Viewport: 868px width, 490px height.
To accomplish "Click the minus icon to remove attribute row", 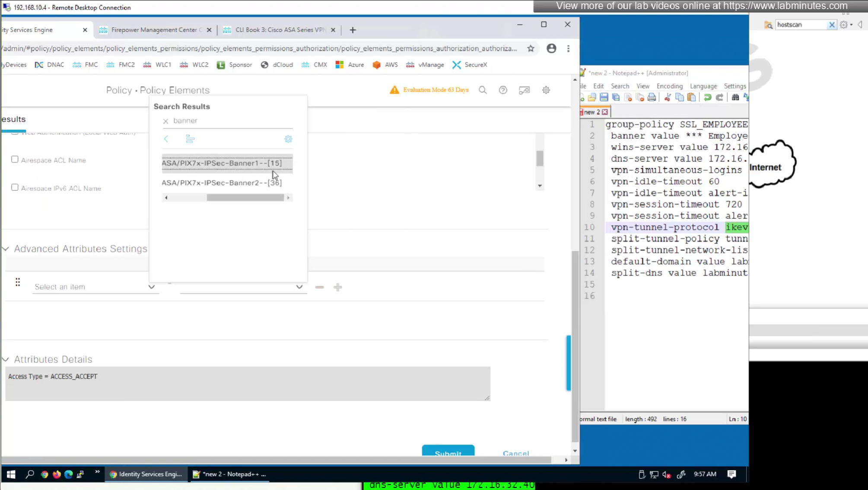I will pyautogui.click(x=319, y=287).
